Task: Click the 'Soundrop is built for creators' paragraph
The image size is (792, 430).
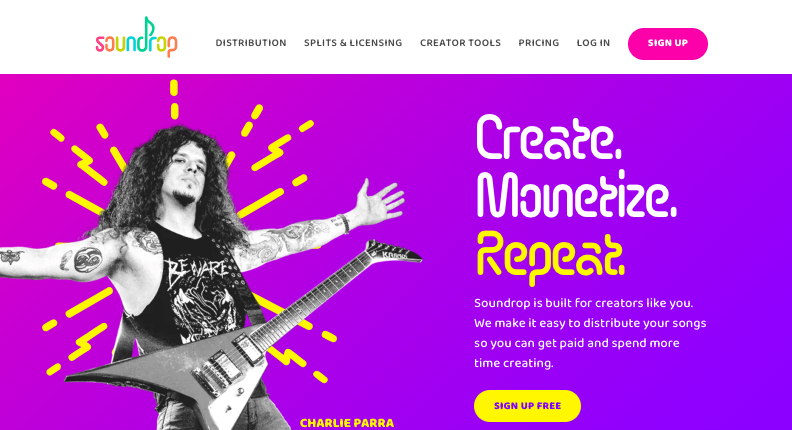Action: click(590, 333)
